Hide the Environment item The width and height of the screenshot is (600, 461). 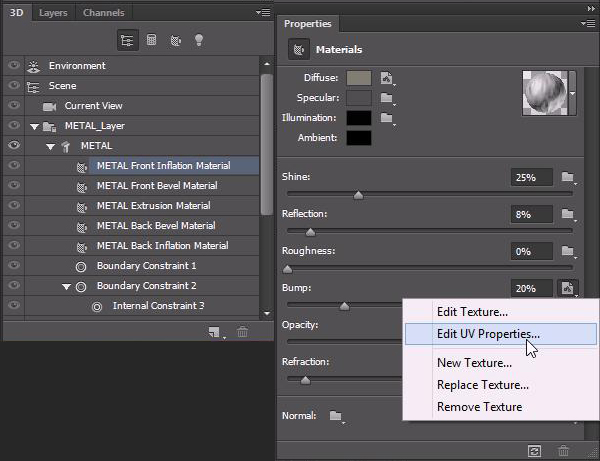coord(14,66)
